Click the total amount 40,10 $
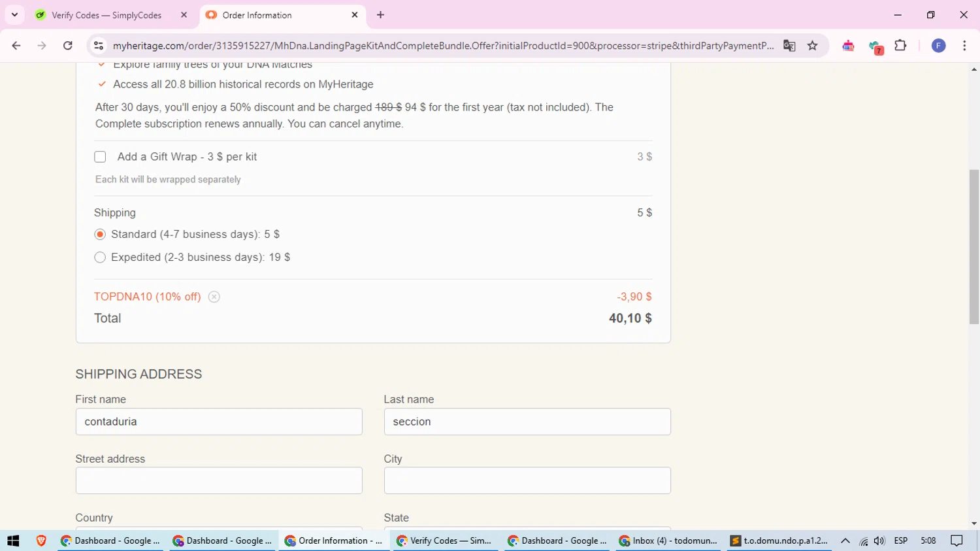 click(630, 318)
